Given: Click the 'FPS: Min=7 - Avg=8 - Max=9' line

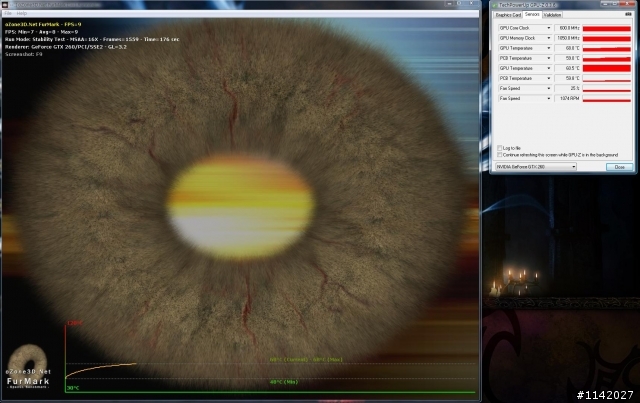Looking at the screenshot, I should pos(41,32).
